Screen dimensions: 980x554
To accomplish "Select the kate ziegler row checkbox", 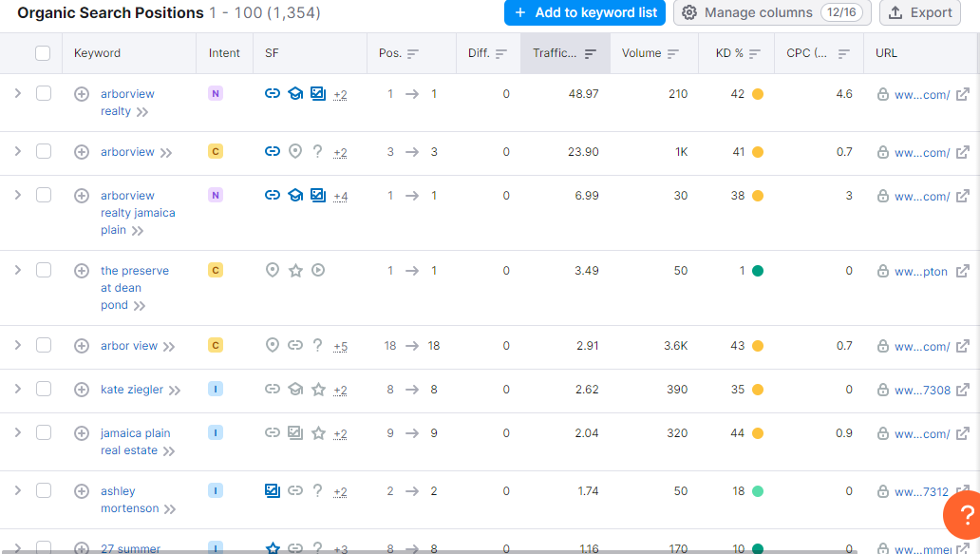I will tap(43, 389).
